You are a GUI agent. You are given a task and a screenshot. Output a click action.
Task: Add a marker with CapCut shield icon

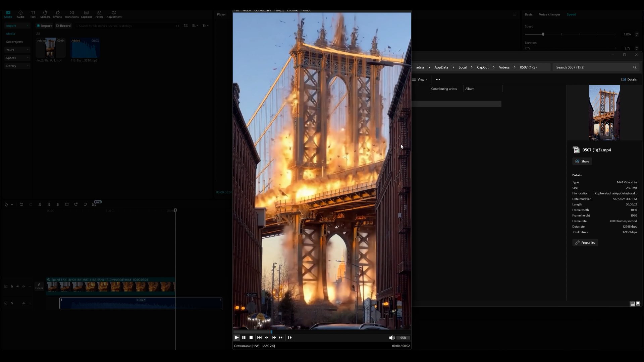point(85,204)
